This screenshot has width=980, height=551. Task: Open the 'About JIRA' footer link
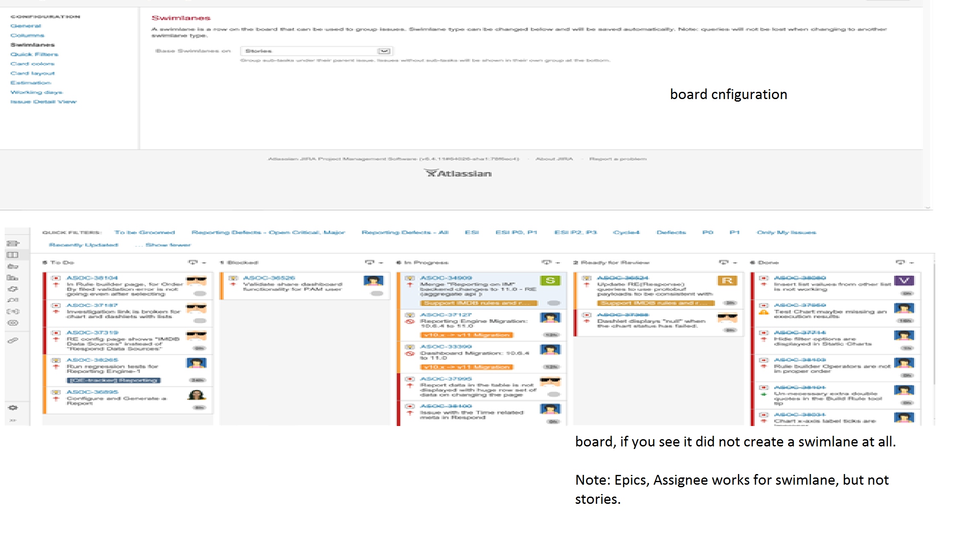(554, 159)
